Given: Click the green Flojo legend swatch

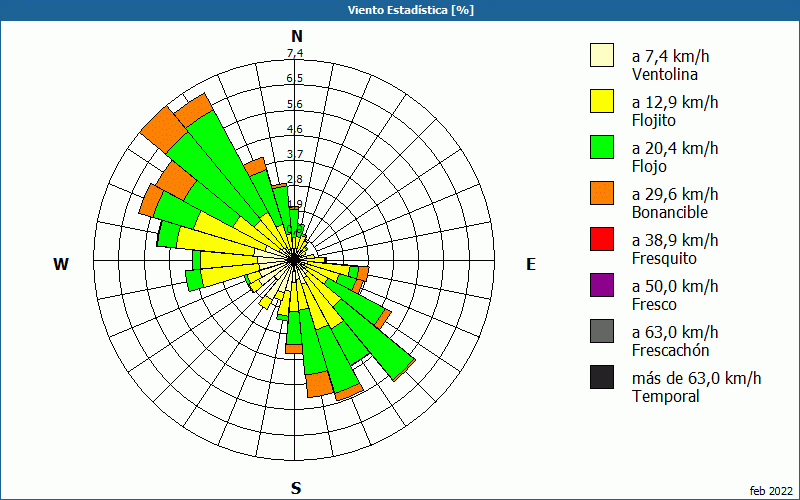Looking at the screenshot, I should click(x=602, y=147).
